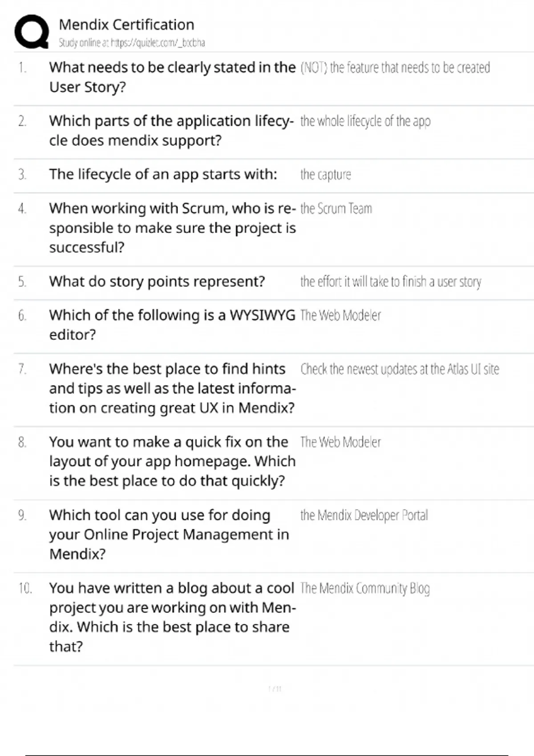This screenshot has width=534, height=756.
Task: Click the Mendix Certification title
Action: click(126, 24)
